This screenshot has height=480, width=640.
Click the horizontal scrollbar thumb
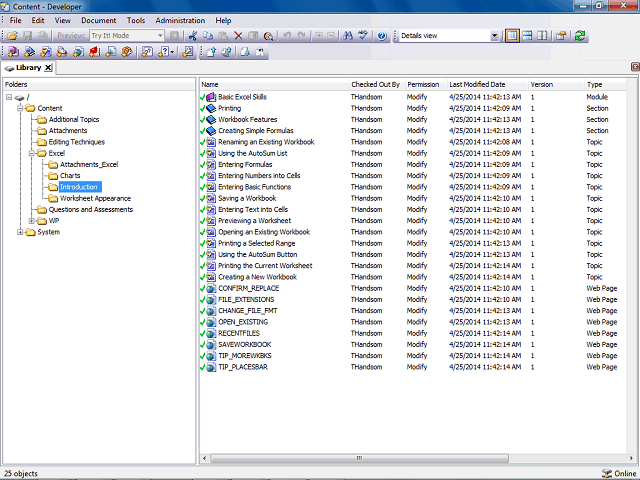359,458
